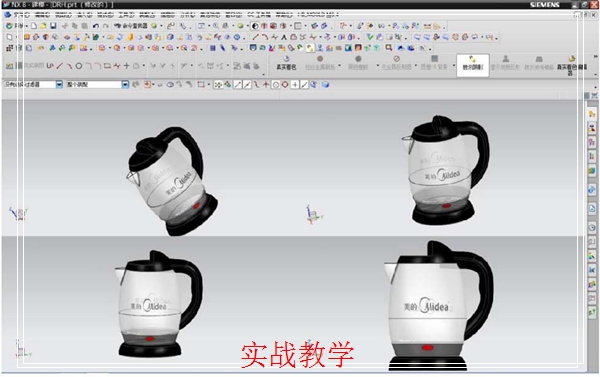Toggle the intersection plus snap point option
This screenshot has width=600, height=377.
pos(295,85)
